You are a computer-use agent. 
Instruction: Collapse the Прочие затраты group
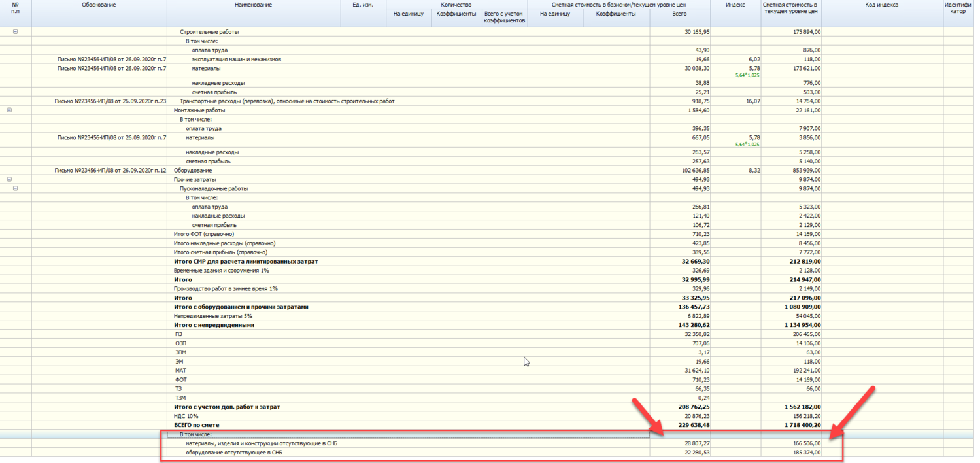point(9,179)
